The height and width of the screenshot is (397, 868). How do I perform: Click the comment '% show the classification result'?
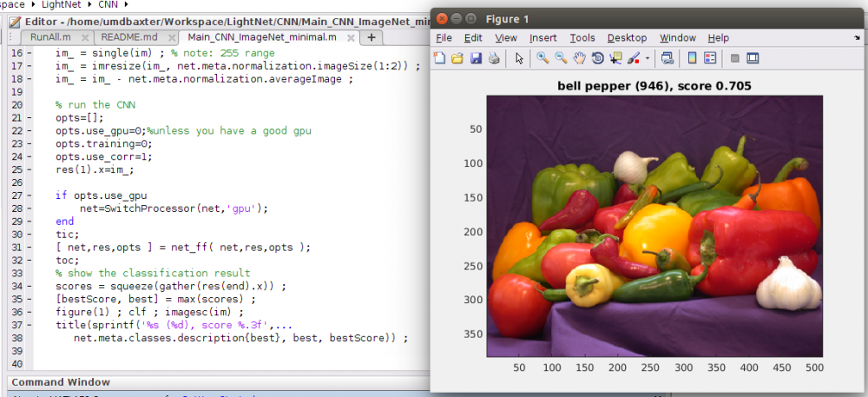[x=153, y=273]
